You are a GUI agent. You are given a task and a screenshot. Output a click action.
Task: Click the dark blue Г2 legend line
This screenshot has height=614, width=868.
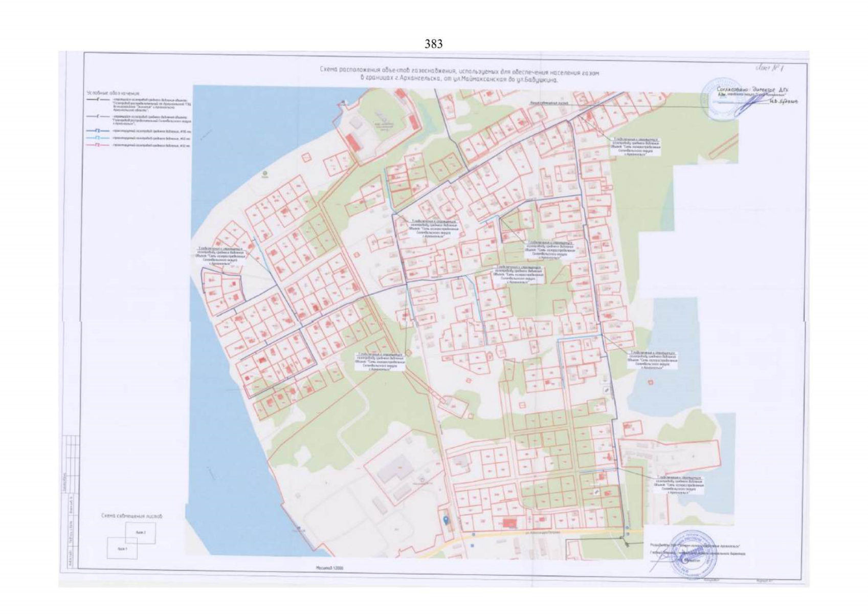[x=98, y=130]
